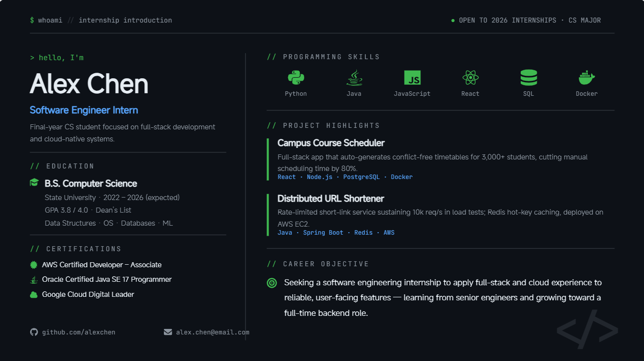The image size is (644, 361).
Task: Click the URL Shortener 'Rate-limited short-link' description
Action: click(x=441, y=218)
